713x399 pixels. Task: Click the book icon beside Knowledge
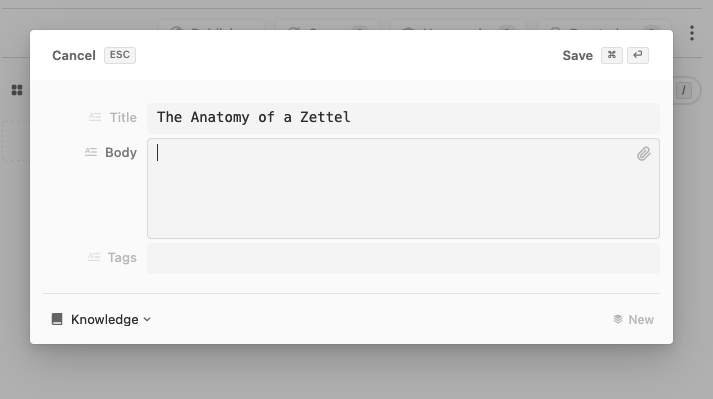(57, 319)
